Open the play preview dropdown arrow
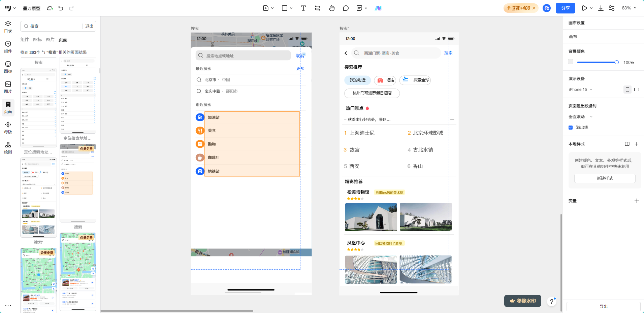This screenshot has width=644, height=313. click(x=591, y=8)
